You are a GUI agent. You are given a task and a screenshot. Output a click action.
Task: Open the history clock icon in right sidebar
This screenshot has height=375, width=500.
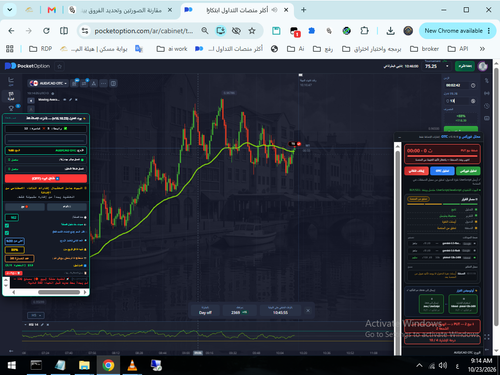point(487,106)
